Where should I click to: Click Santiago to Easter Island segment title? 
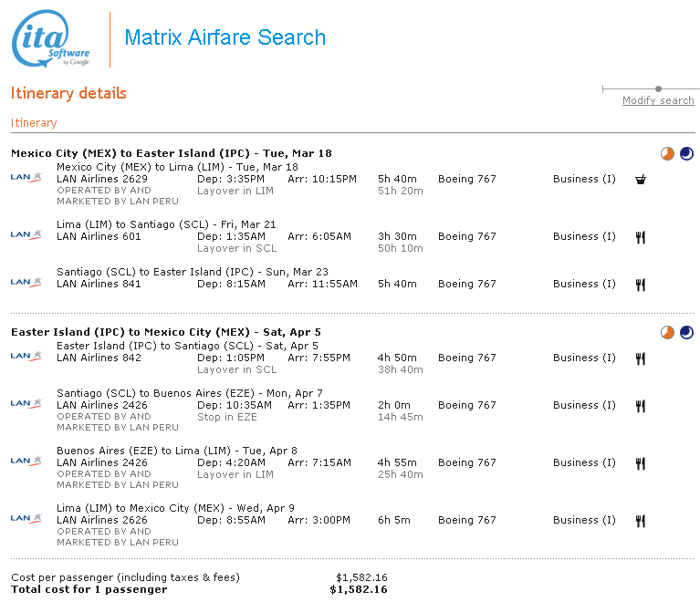[x=193, y=272]
